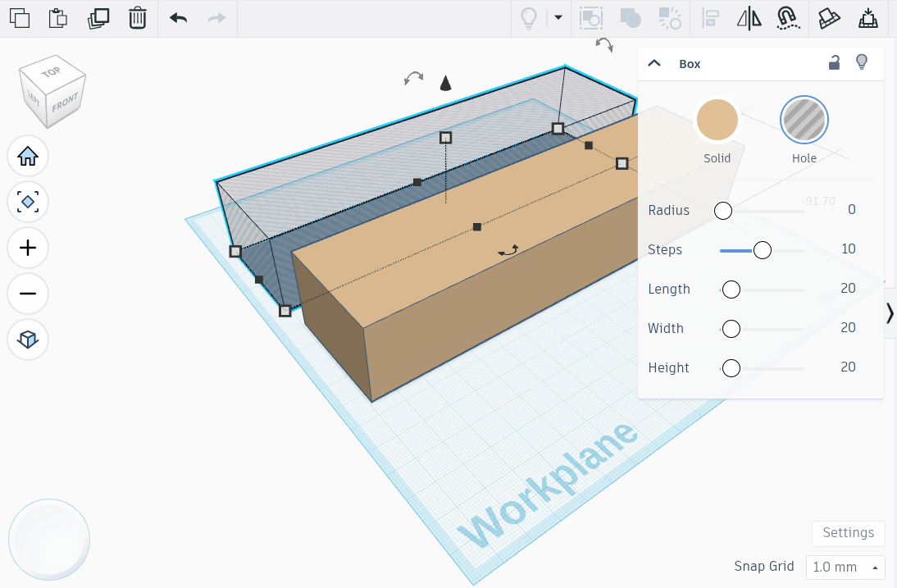Toggle the lock icon in Box panel

[x=834, y=62]
